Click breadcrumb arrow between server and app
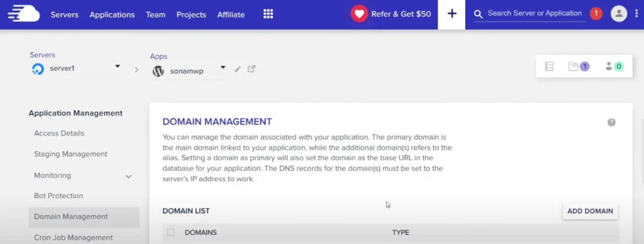 (136, 70)
